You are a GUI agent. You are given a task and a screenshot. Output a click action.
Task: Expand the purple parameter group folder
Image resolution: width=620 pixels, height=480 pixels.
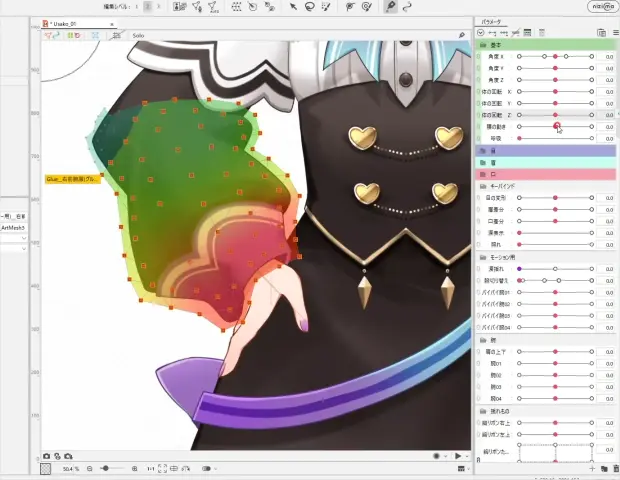click(483, 151)
